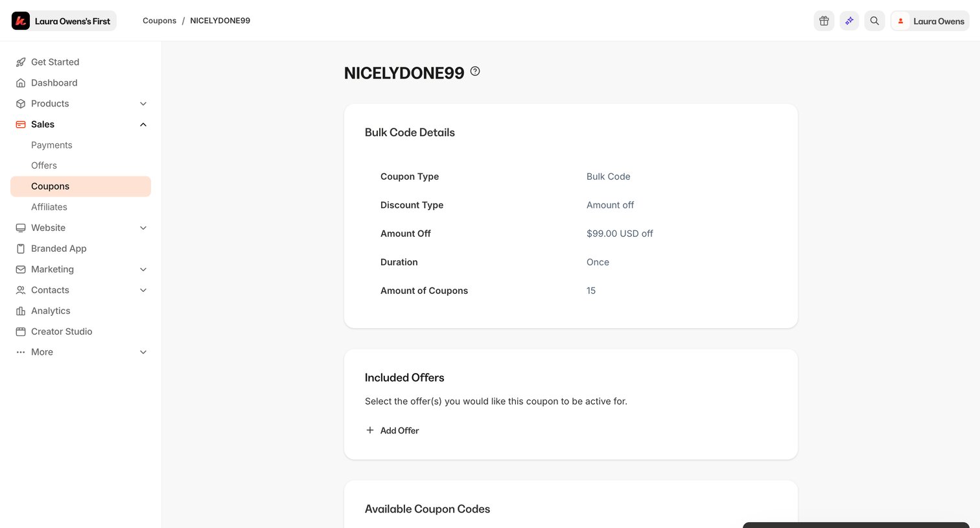Click the Sales section label

tap(43, 125)
